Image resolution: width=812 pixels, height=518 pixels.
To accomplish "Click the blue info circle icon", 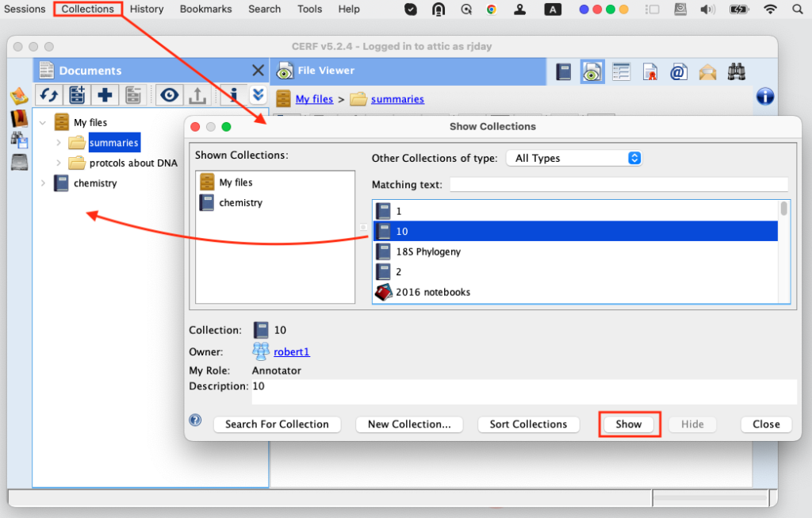I will [765, 96].
